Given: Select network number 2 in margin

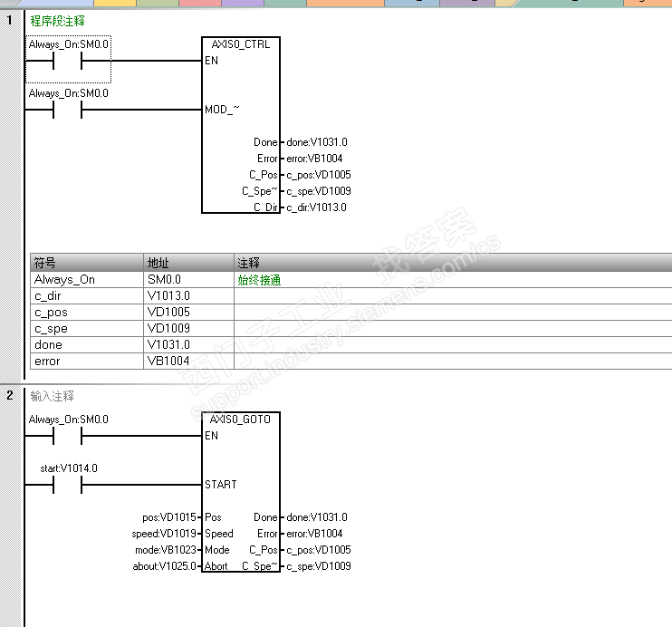Looking at the screenshot, I should click(10, 395).
